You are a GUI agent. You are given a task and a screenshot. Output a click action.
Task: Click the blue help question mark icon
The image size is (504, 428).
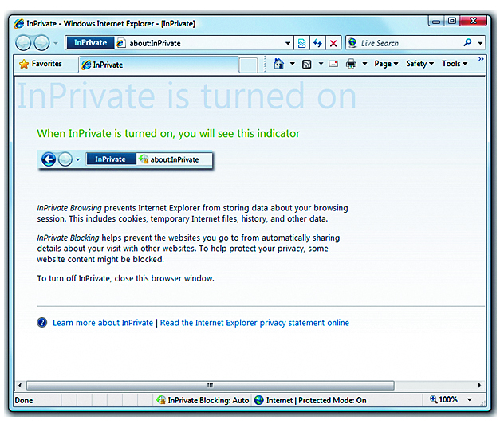(42, 322)
